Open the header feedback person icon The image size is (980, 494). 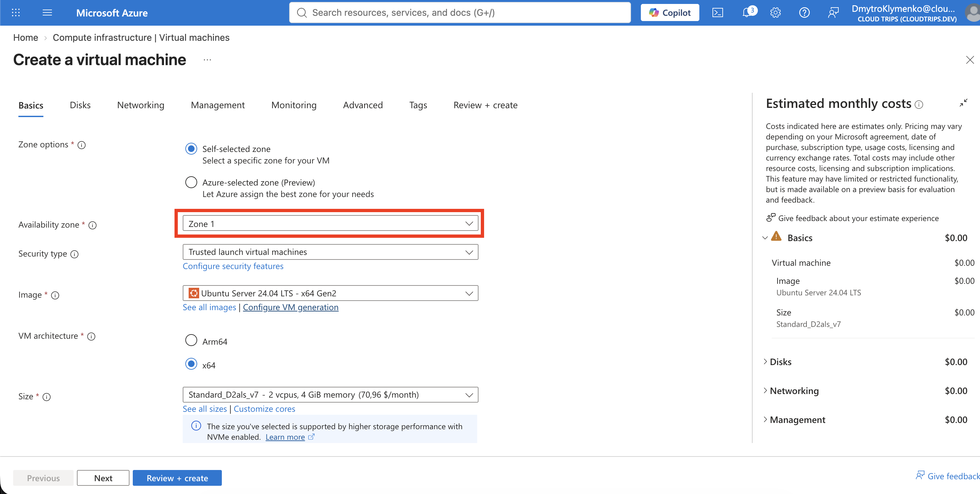(833, 12)
